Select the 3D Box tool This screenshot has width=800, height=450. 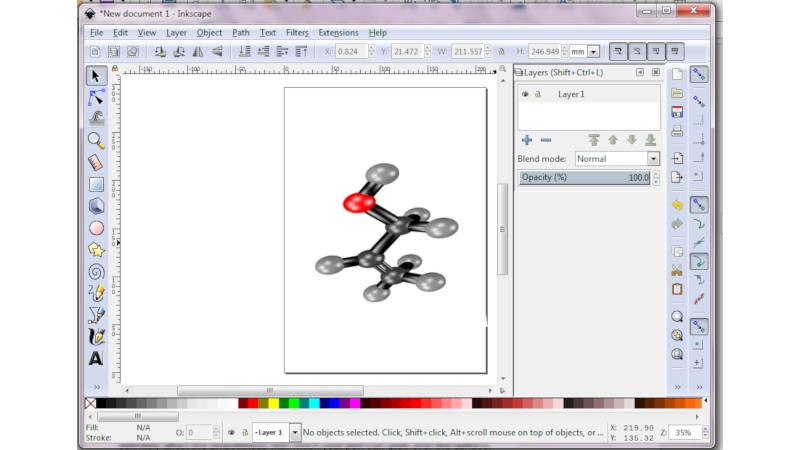(96, 206)
